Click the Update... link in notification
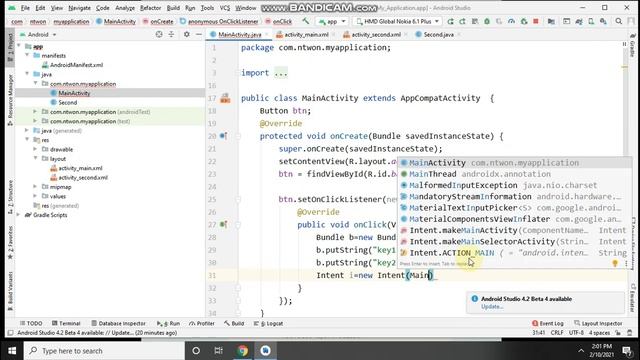640x360 pixels. click(492, 307)
